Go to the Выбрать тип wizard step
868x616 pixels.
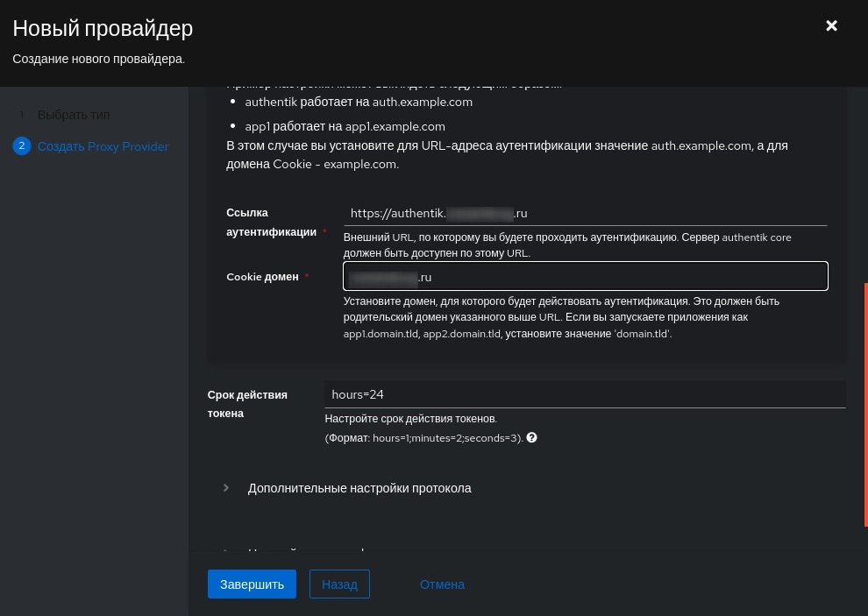(74, 115)
